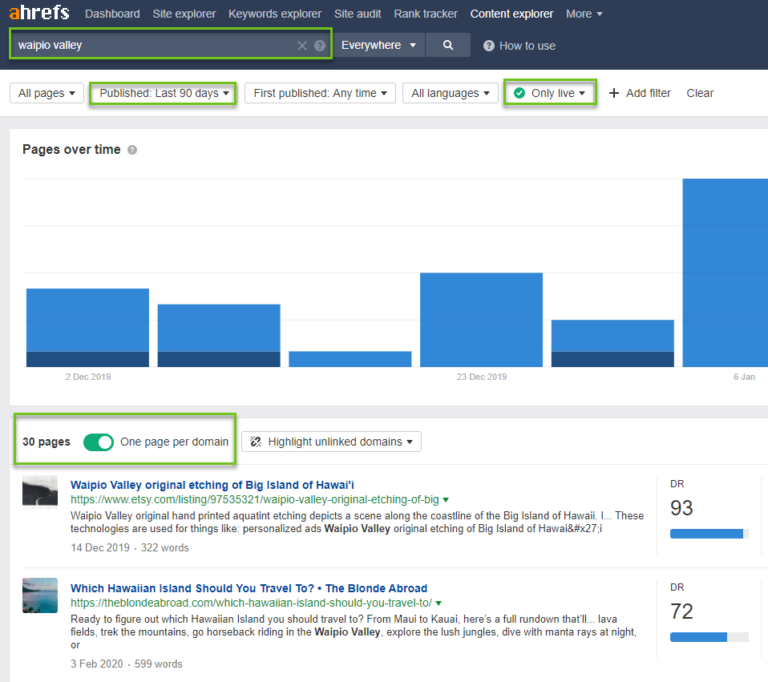Open Waipio Valley original etching result link
Image resolution: width=768 pixels, height=682 pixels.
coord(212,485)
